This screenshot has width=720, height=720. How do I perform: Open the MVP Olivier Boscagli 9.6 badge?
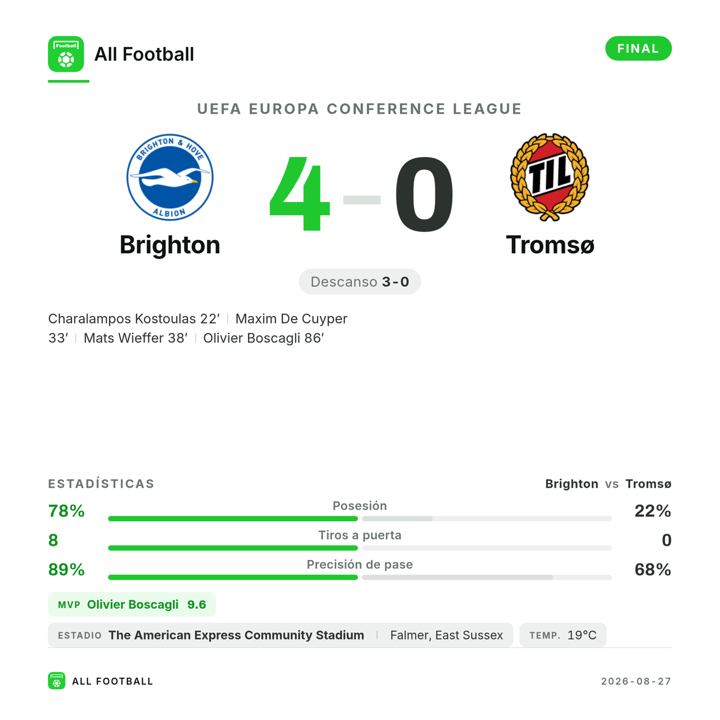pyautogui.click(x=132, y=604)
